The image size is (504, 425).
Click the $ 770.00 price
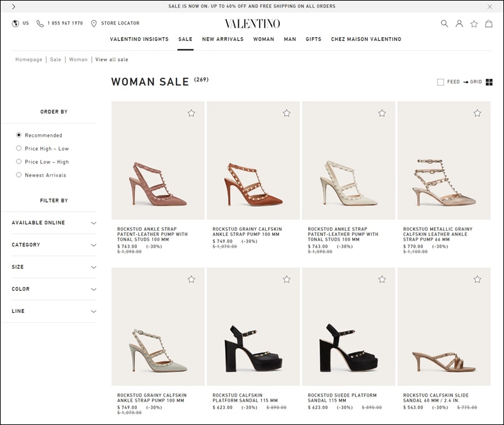coord(413,247)
